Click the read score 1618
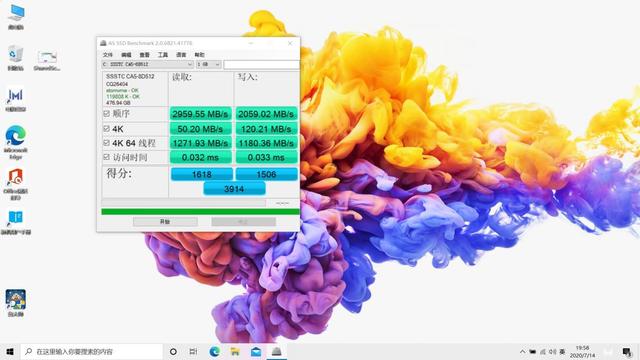Screen dimensions: 640x360 202,174
